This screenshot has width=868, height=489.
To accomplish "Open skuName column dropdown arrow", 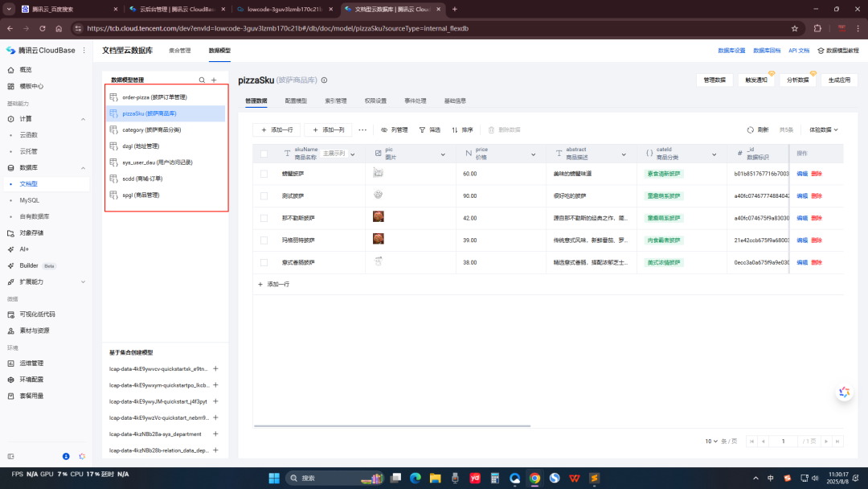I will pyautogui.click(x=353, y=154).
